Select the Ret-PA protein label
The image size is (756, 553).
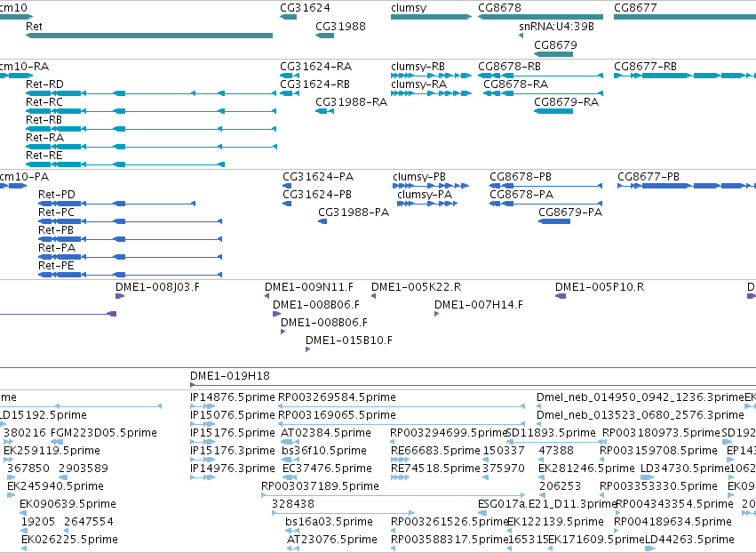tap(57, 248)
